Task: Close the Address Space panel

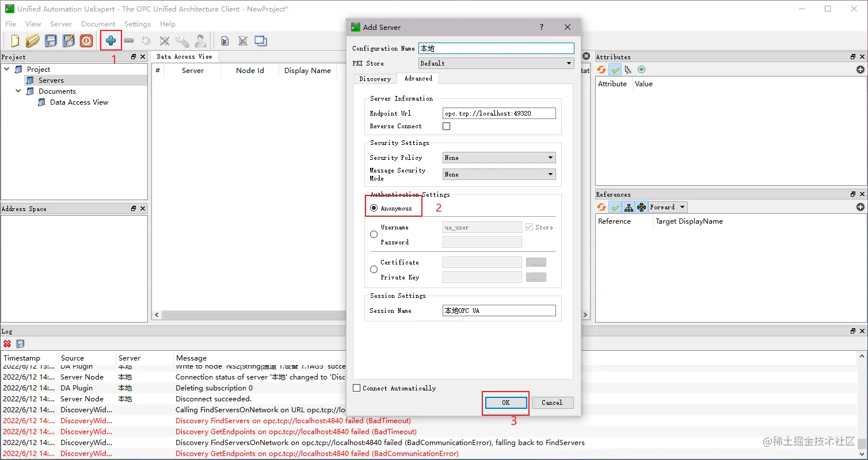Action: [x=143, y=209]
